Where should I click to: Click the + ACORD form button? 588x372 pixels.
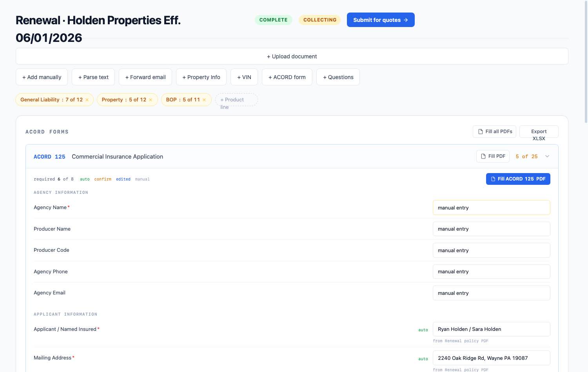[287, 77]
